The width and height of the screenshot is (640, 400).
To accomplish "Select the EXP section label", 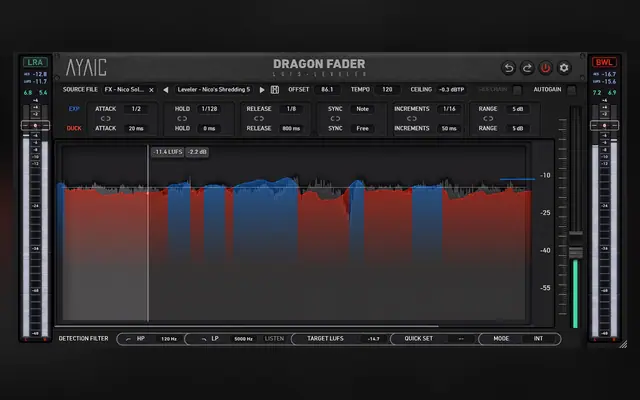I will point(74,109).
